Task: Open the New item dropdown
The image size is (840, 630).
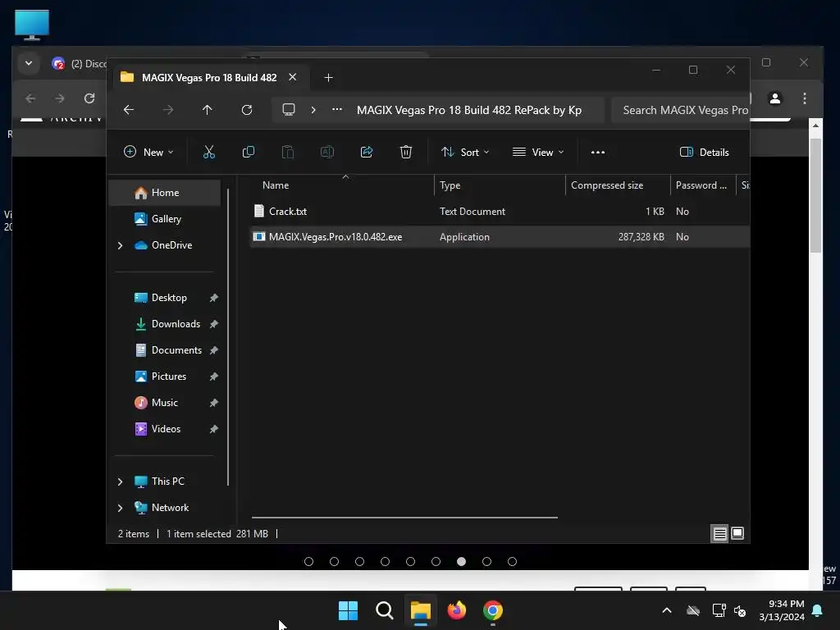Action: (148, 152)
